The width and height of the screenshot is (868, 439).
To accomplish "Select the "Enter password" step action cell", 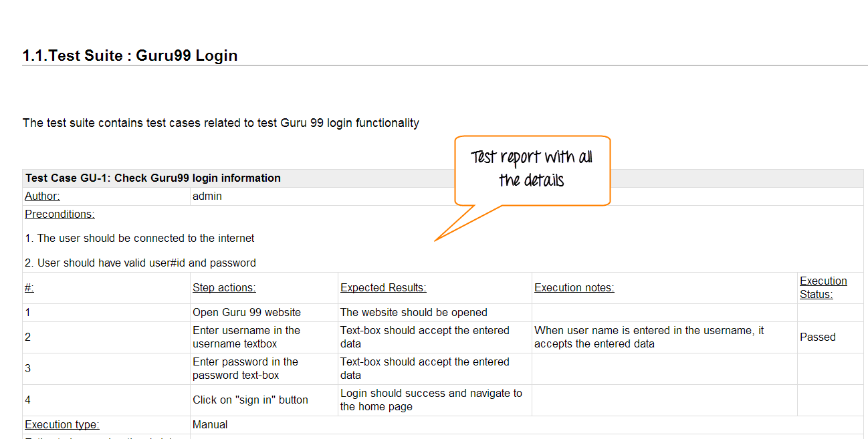I will click(245, 369).
